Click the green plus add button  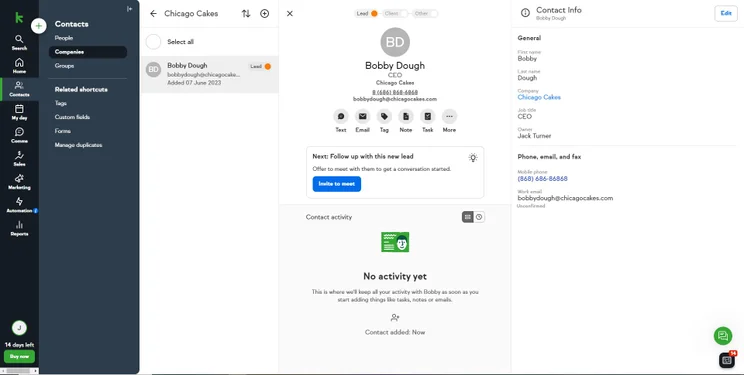coord(39,26)
